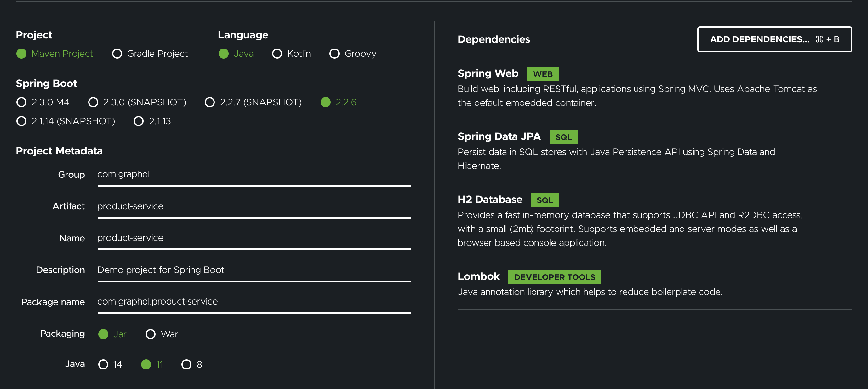The height and width of the screenshot is (389, 868).
Task: Open the Add Dependencies dialog
Action: 774,39
